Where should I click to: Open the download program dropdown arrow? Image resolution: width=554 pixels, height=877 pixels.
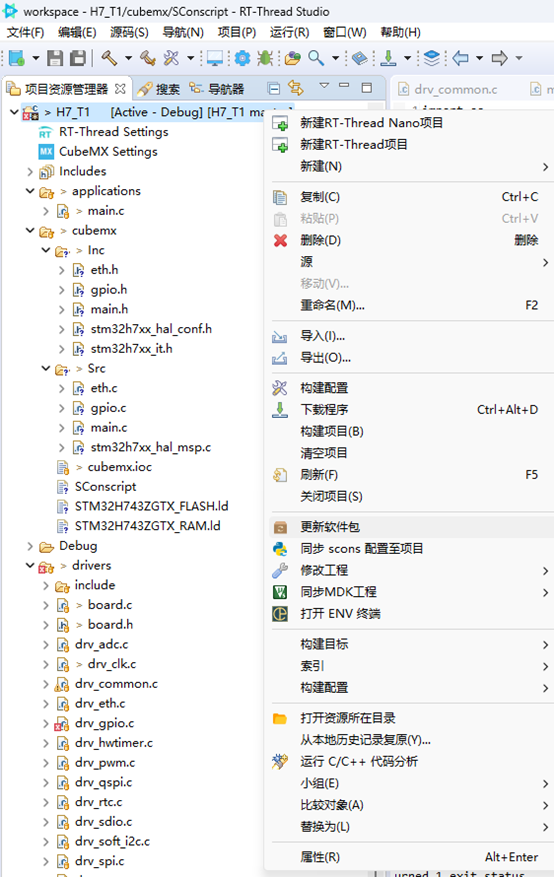pos(408,58)
